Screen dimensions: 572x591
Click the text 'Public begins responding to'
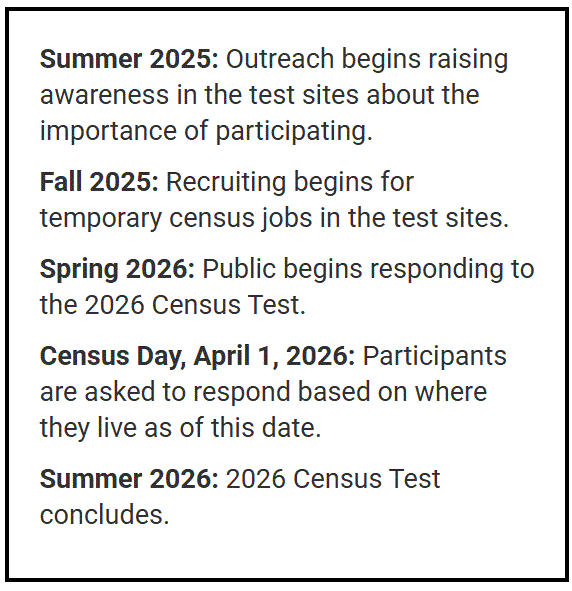coord(369,270)
